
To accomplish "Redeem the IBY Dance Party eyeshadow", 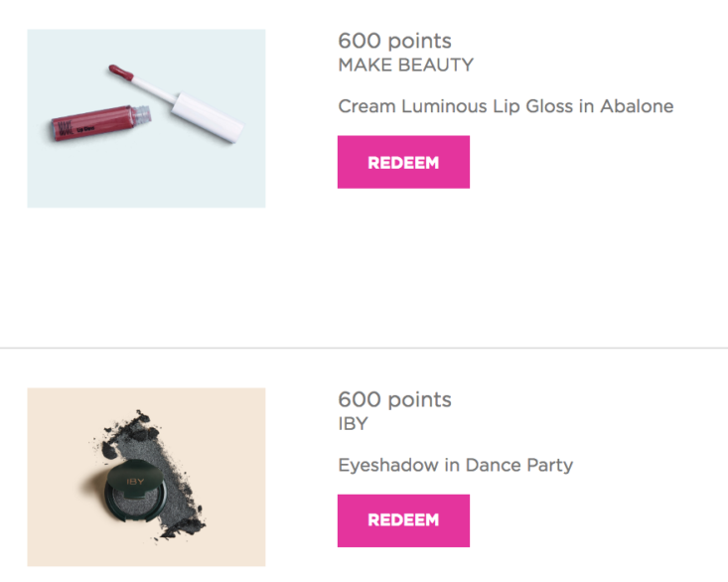I will 403,520.
